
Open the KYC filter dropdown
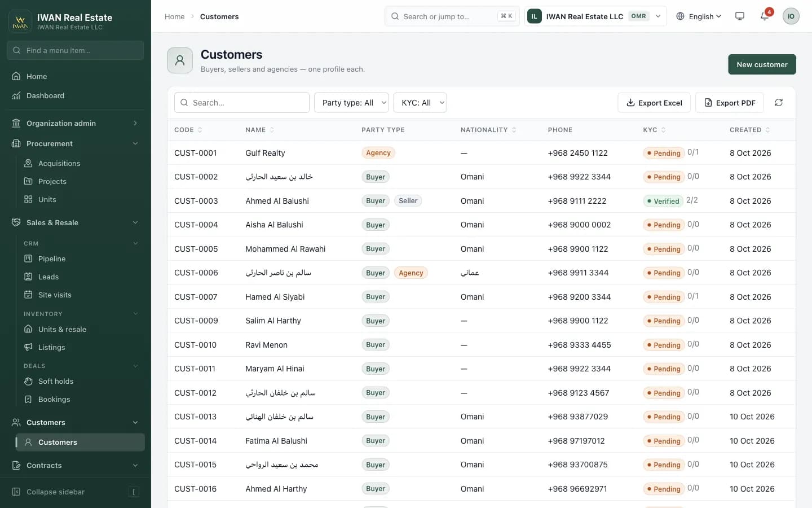coord(420,103)
